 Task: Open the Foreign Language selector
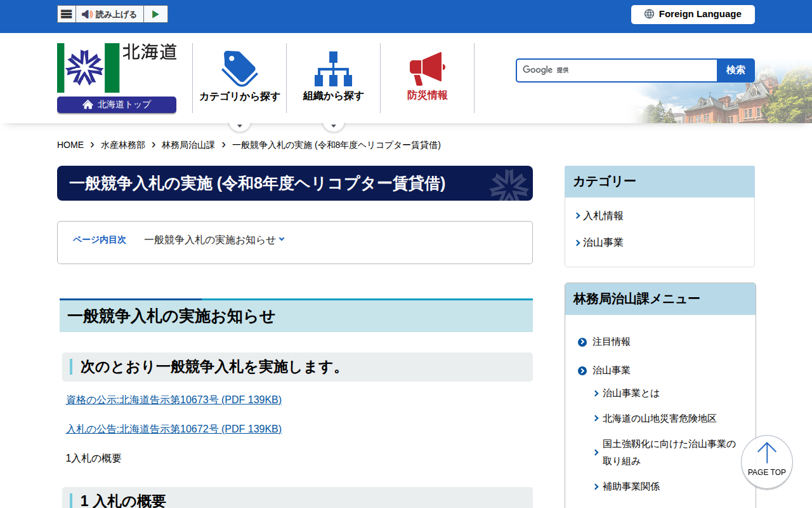click(x=693, y=14)
